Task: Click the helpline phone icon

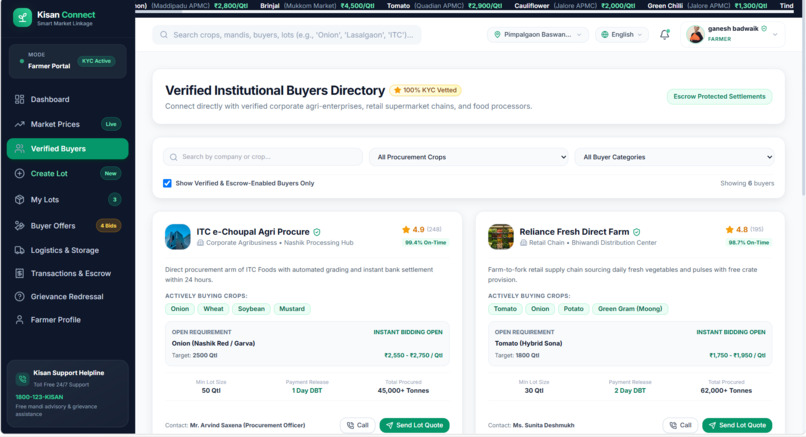Action: [x=22, y=379]
